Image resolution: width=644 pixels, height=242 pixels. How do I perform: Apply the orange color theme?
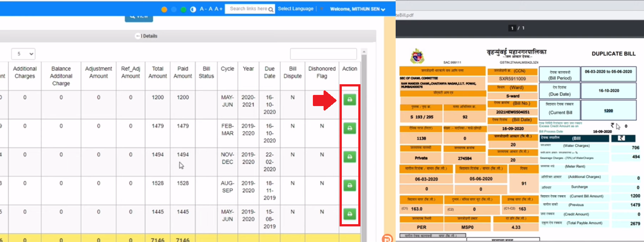coord(164,9)
